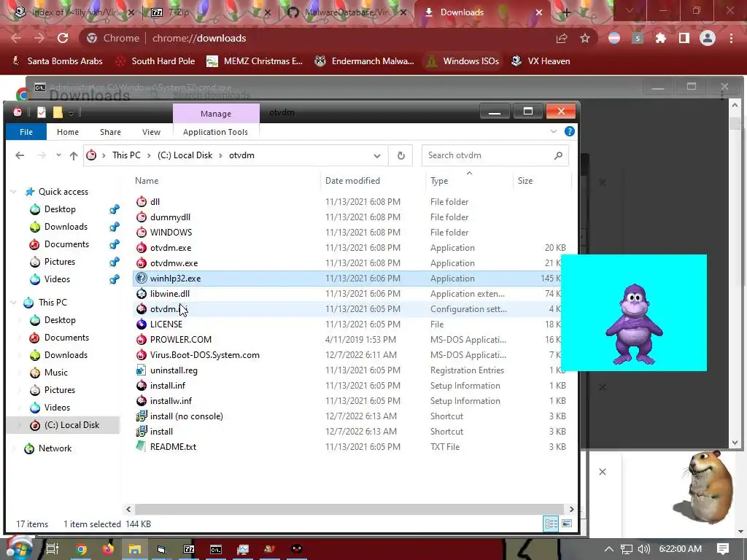747x560 pixels.
Task: Switch Explorer to large icons view
Action: pyautogui.click(x=566, y=524)
